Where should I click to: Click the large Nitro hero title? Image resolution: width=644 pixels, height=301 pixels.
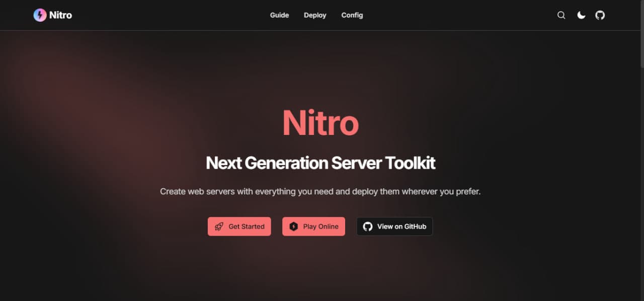pyautogui.click(x=320, y=123)
